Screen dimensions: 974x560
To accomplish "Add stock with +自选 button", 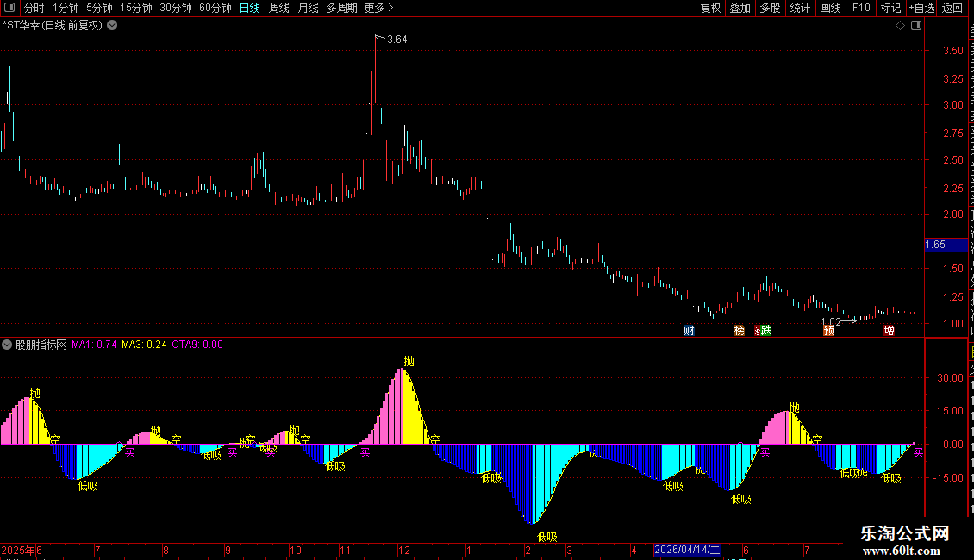I will coord(921,8).
